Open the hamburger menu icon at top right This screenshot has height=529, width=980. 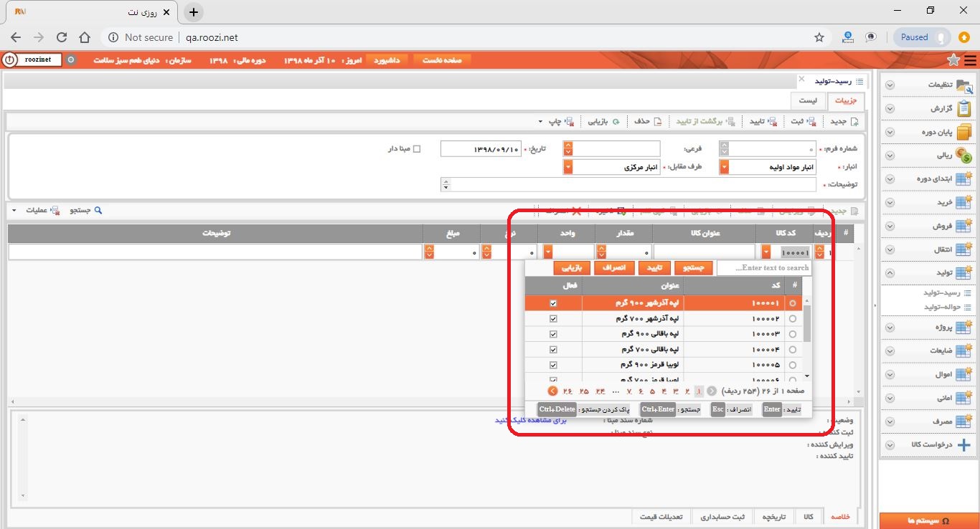pyautogui.click(x=971, y=60)
